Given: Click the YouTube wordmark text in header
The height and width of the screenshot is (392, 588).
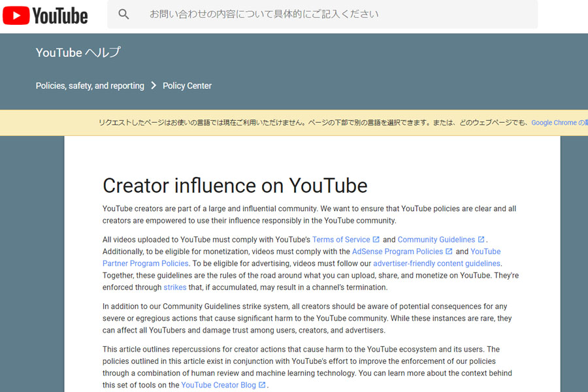Looking at the screenshot, I should tap(60, 16).
